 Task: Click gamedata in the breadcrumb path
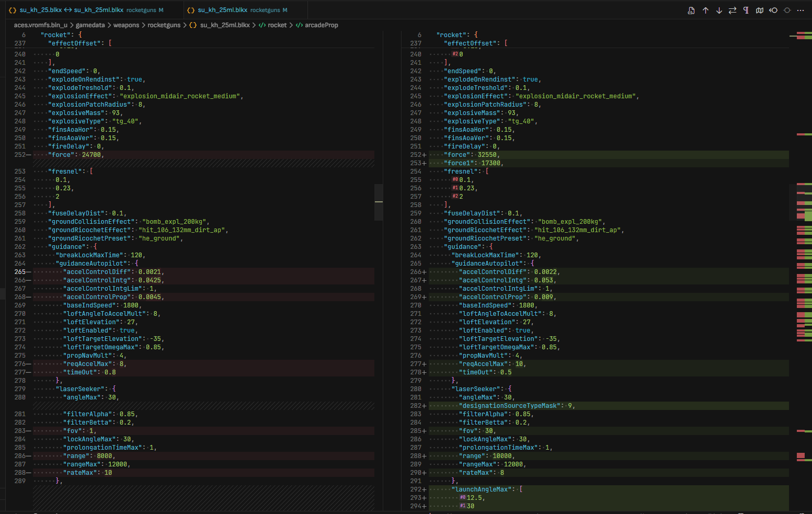coord(90,25)
